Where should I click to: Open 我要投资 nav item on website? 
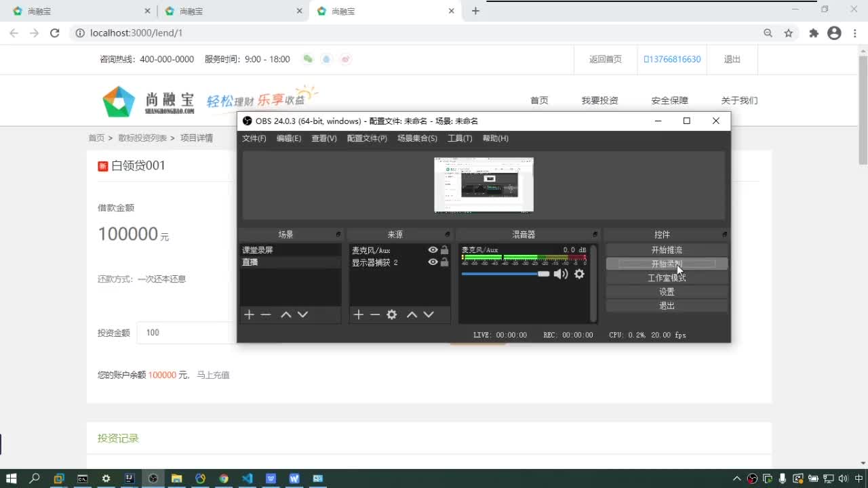(x=599, y=100)
